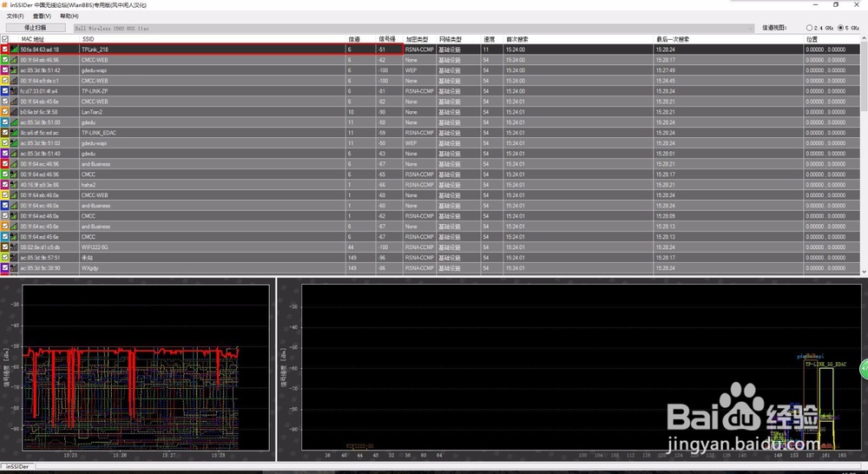Click signal icon of MAC 00:1f:64:ed:45:6e
The height and width of the screenshot is (474, 868).
(x=15, y=236)
